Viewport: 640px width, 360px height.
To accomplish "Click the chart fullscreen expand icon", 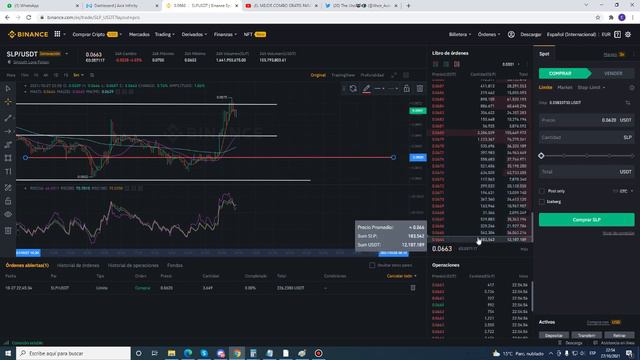I will pos(393,75).
